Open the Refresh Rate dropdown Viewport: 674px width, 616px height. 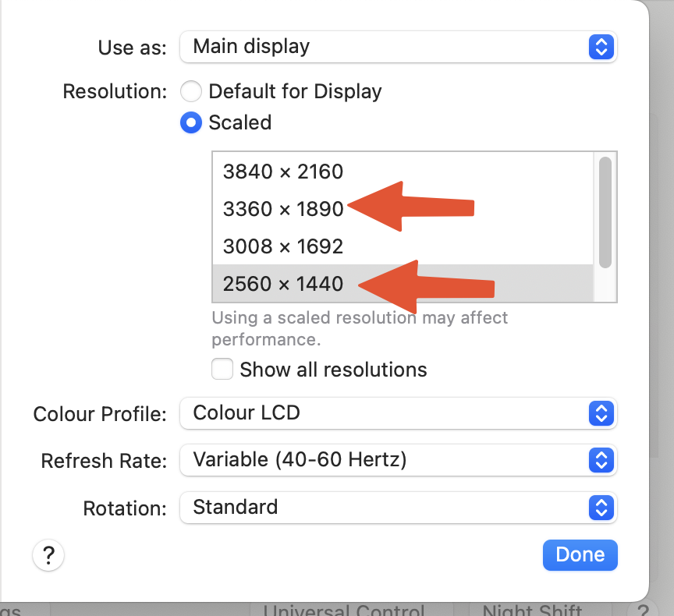click(390, 460)
